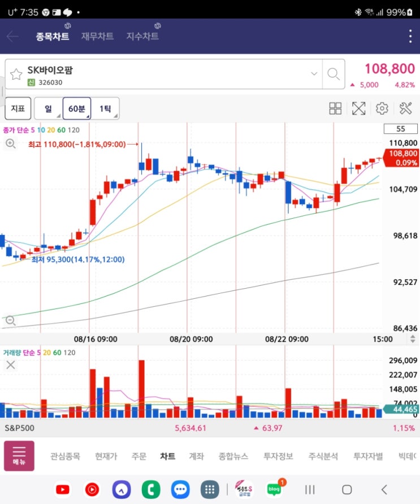The width and height of the screenshot is (420, 504).
Task: Open 관심종목 in the bottom menu
Action: (x=65, y=456)
